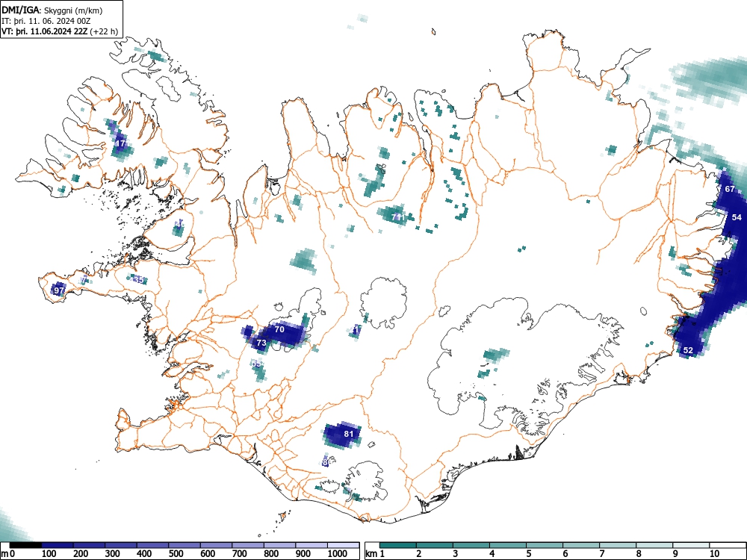The width and height of the screenshot is (747, 560).
Task: Click the 'm 0' label on the metre scale
Action: pyautogui.click(x=8, y=553)
